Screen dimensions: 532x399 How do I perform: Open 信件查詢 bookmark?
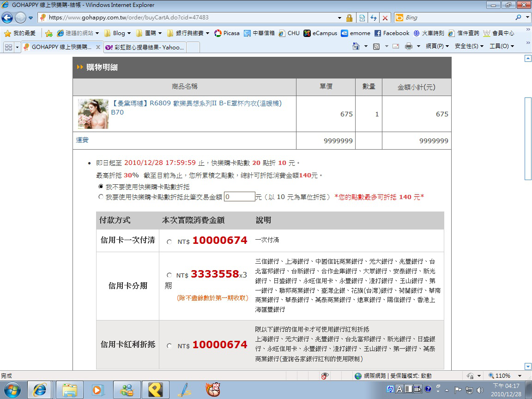point(464,33)
